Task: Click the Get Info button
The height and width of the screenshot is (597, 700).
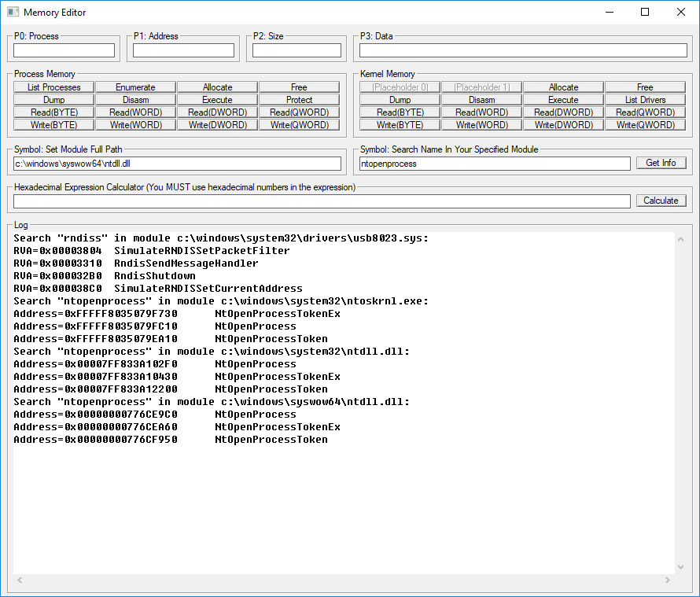Action: pyautogui.click(x=661, y=163)
